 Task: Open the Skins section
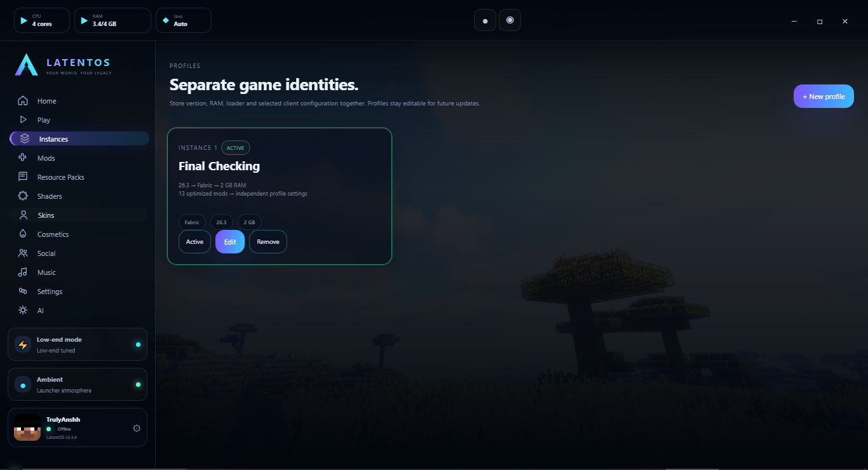pyautogui.click(x=79, y=215)
